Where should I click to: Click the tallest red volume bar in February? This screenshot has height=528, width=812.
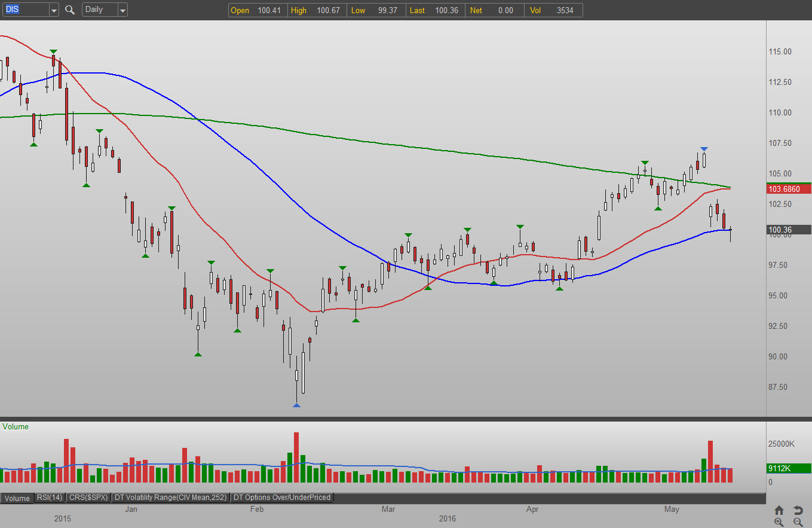tap(296, 457)
